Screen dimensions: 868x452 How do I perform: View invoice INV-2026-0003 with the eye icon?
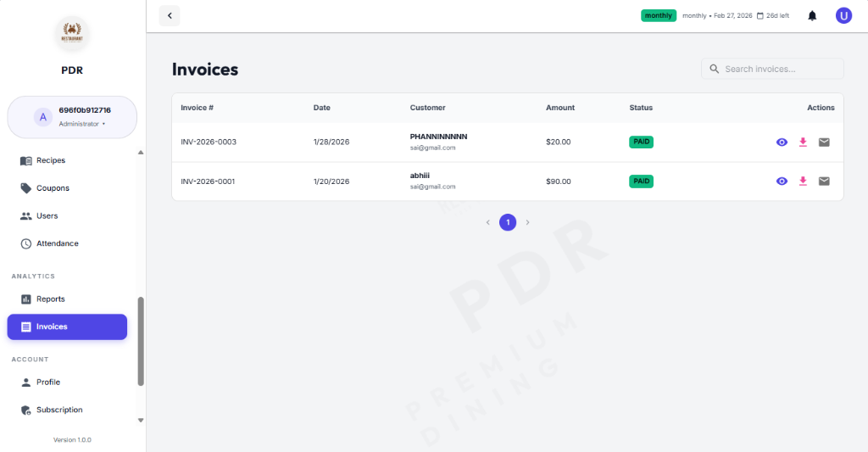(x=782, y=142)
